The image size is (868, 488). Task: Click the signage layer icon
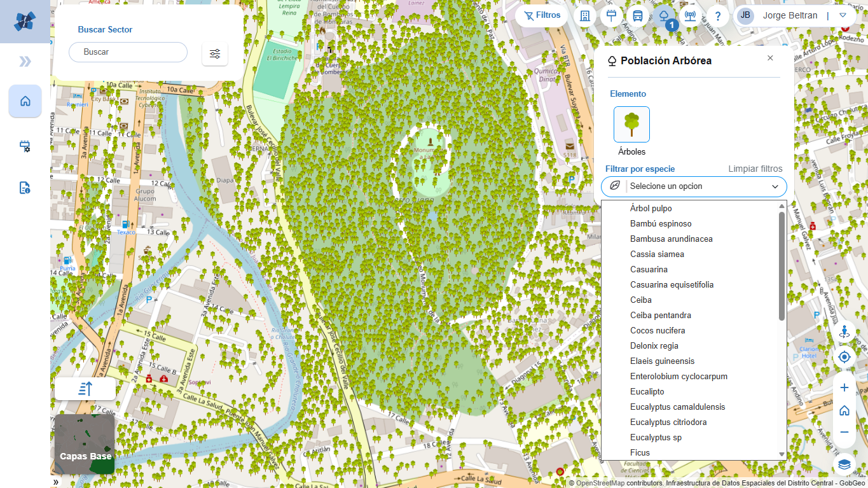[x=612, y=16]
